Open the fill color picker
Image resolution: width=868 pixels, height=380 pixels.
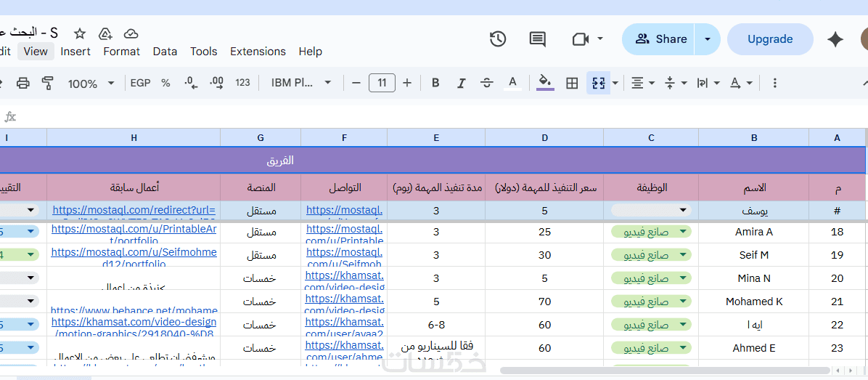(x=545, y=83)
